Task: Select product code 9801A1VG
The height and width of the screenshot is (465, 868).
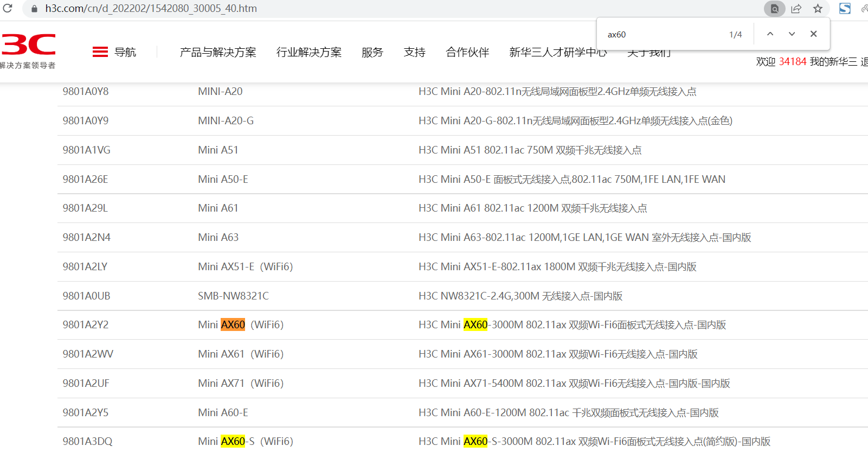Action: [86, 150]
